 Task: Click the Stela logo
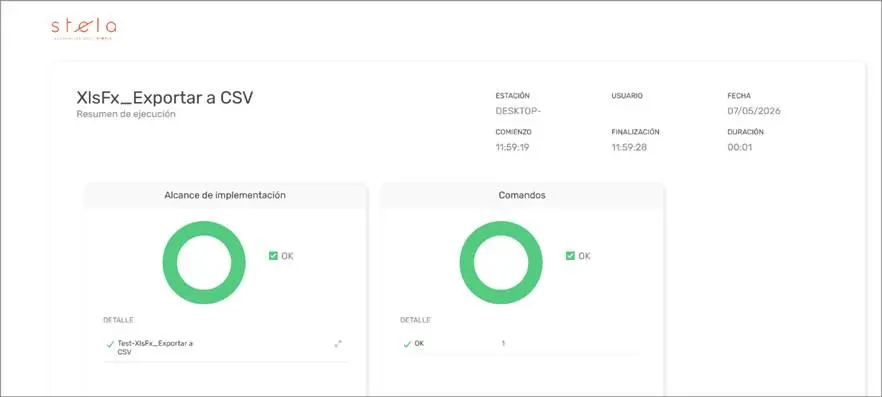(x=84, y=28)
